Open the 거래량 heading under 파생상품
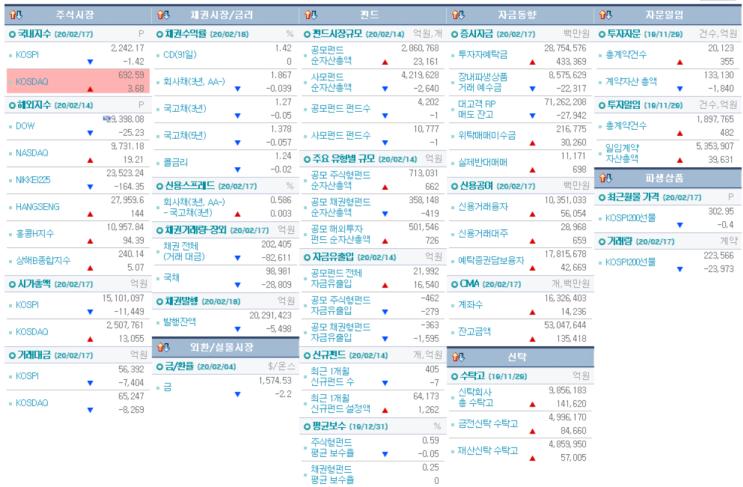The height and width of the screenshot is (487, 743). point(619,242)
